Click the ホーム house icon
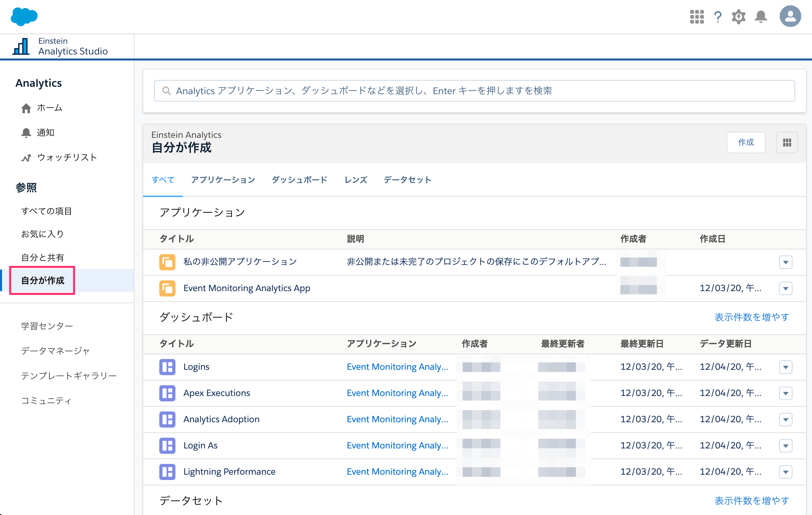Viewport: 812px width, 515px height. [x=26, y=108]
